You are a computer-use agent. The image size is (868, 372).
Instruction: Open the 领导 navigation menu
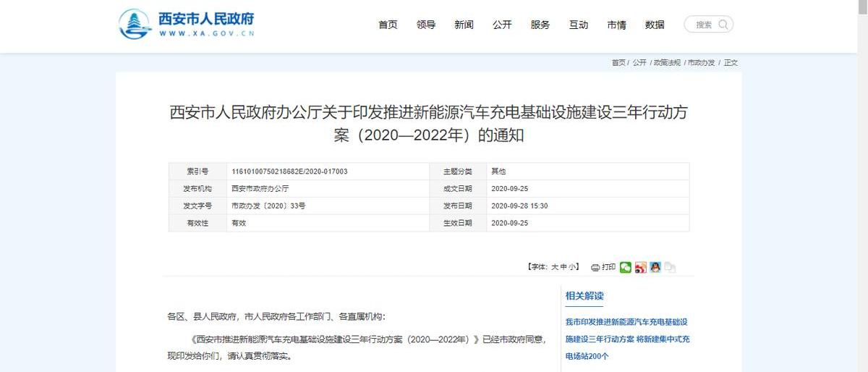426,25
